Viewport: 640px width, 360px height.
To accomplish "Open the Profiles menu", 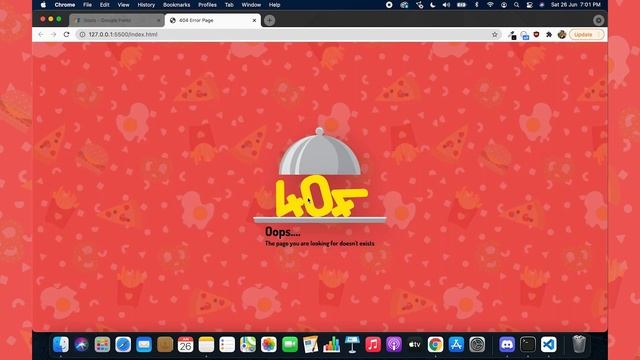I will 207,5.
